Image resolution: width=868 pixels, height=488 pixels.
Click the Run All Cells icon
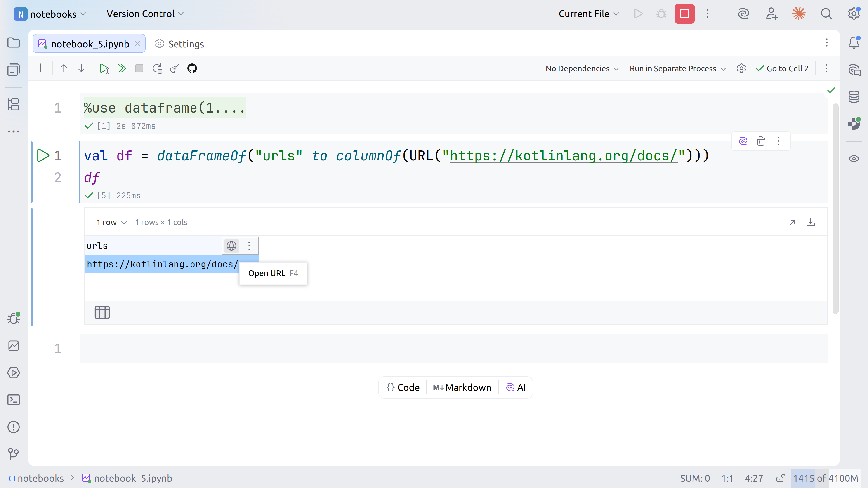[121, 68]
